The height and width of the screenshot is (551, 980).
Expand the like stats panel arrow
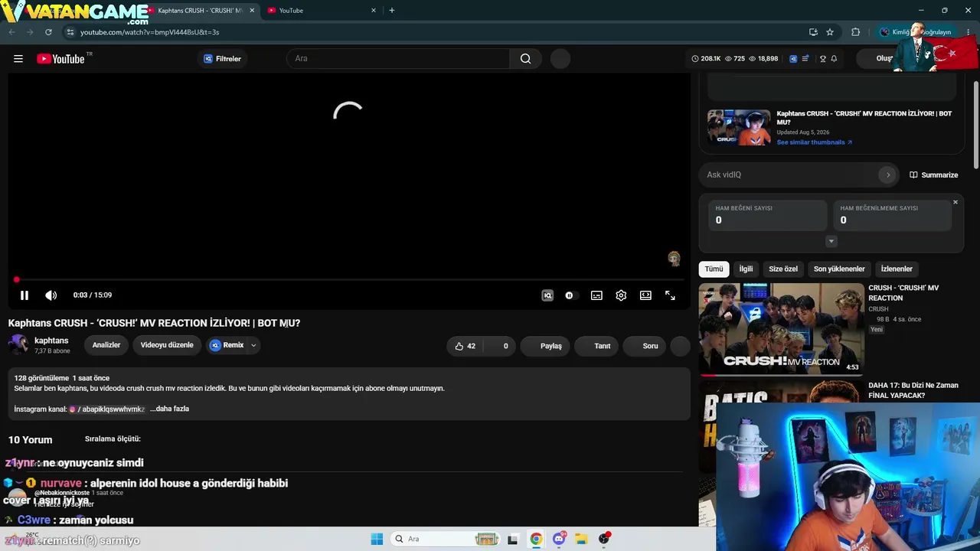831,242
